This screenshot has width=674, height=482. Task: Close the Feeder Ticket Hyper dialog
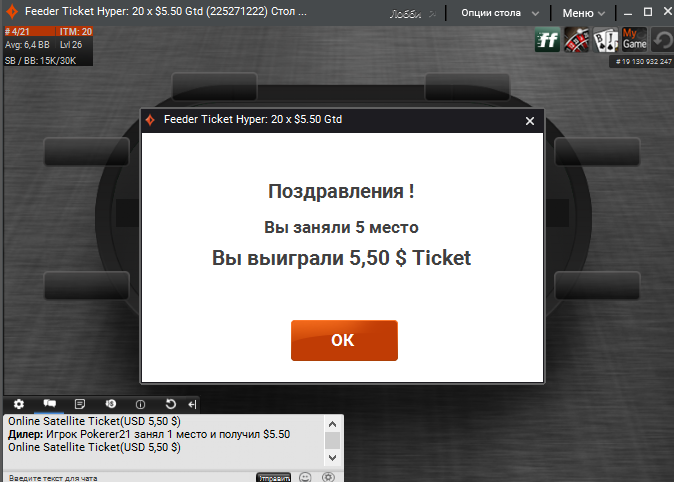[530, 121]
